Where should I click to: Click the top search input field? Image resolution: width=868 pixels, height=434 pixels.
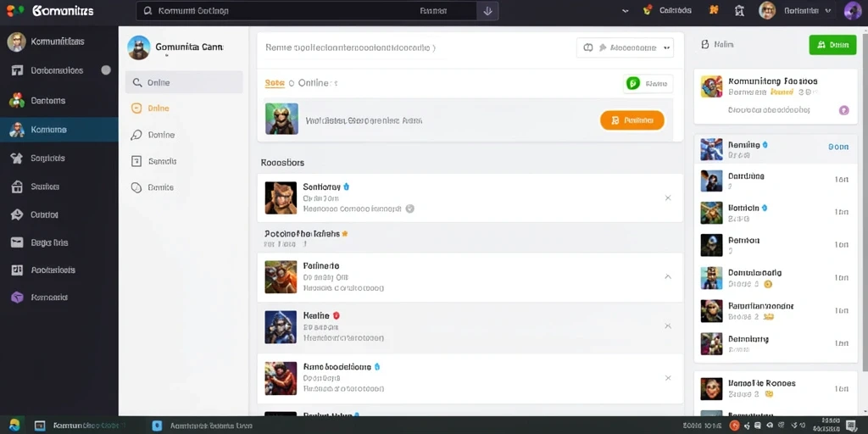(306, 11)
